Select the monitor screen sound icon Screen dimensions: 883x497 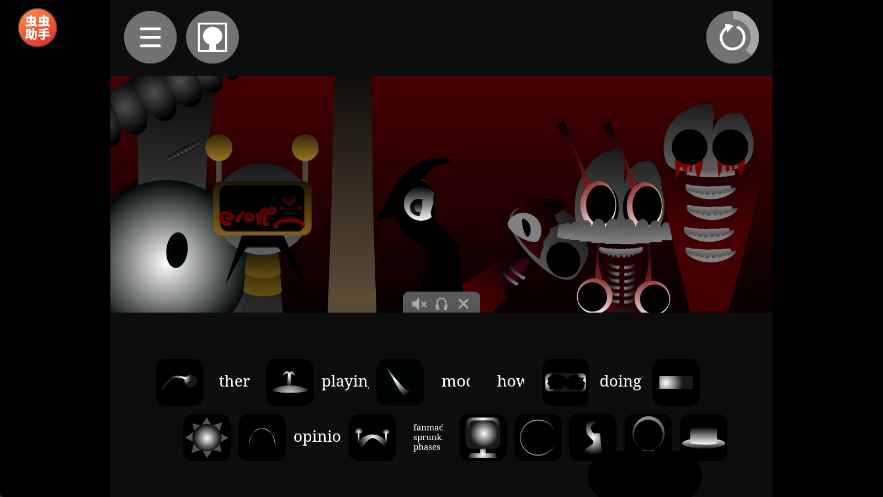pyautogui.click(x=483, y=437)
